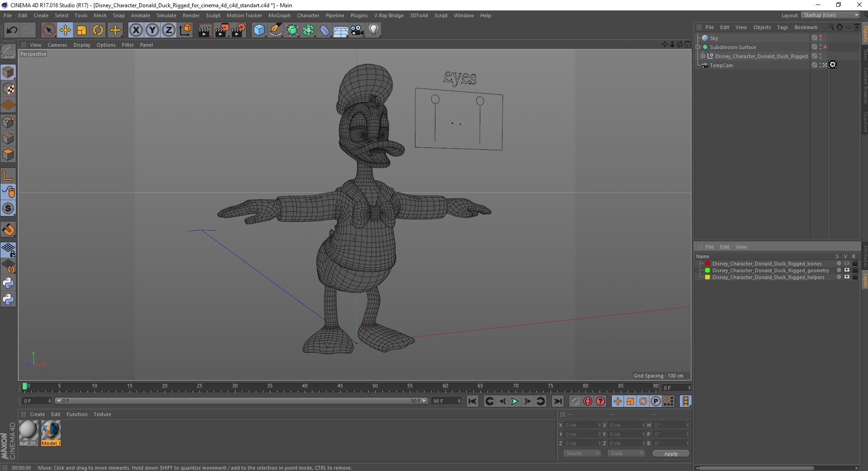Add a Subdivision Surface generator
This screenshot has width=868, height=471.
[x=292, y=30]
